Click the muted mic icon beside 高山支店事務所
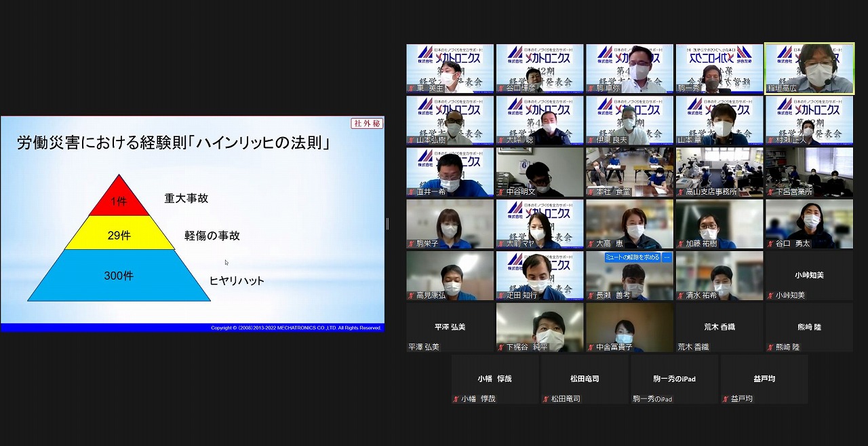 click(x=680, y=191)
